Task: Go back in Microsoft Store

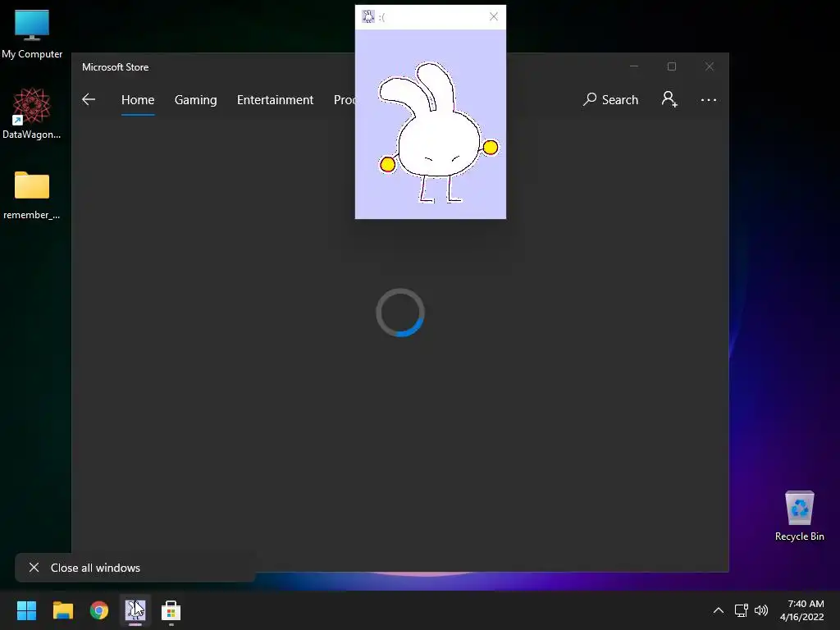Action: (x=89, y=99)
